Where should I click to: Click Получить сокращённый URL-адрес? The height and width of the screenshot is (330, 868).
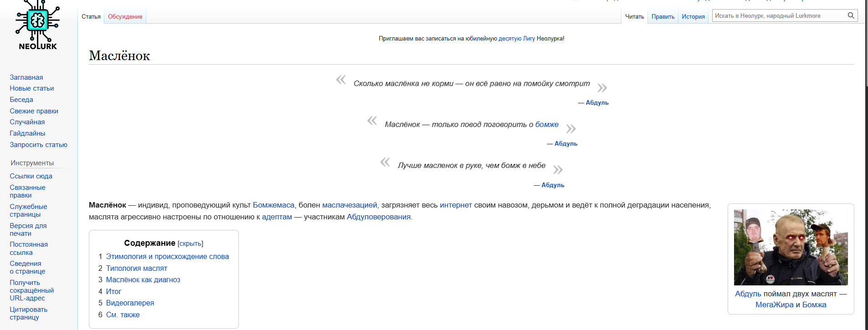click(32, 290)
